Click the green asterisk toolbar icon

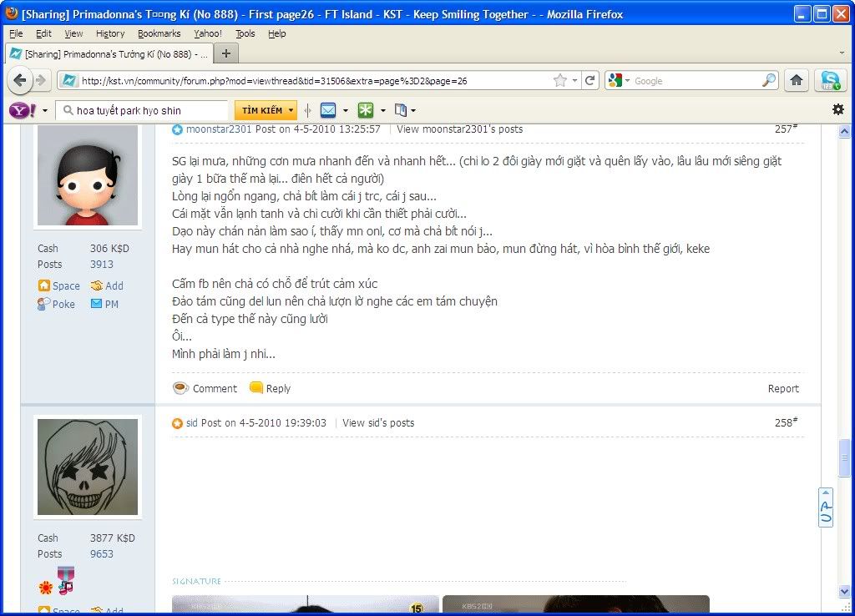click(x=366, y=111)
